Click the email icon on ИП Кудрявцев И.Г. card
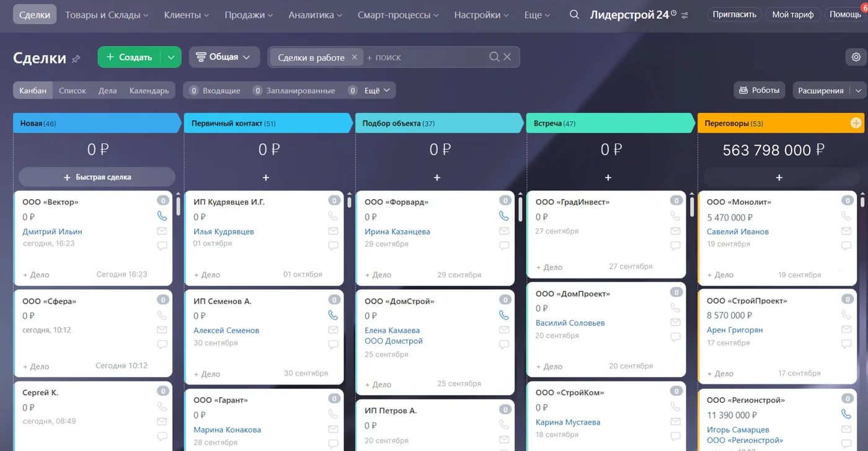 (x=333, y=231)
